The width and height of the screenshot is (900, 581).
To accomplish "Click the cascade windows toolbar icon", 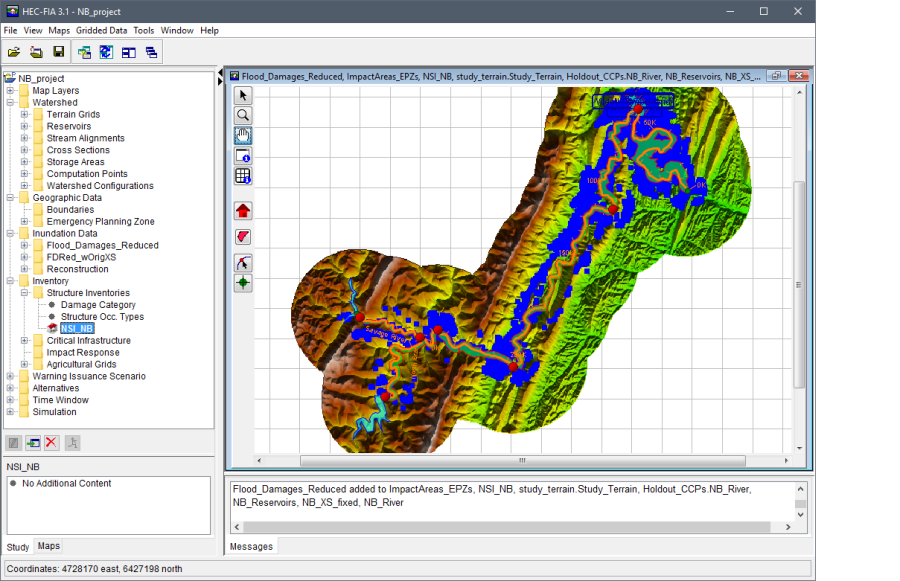I will coord(152,52).
